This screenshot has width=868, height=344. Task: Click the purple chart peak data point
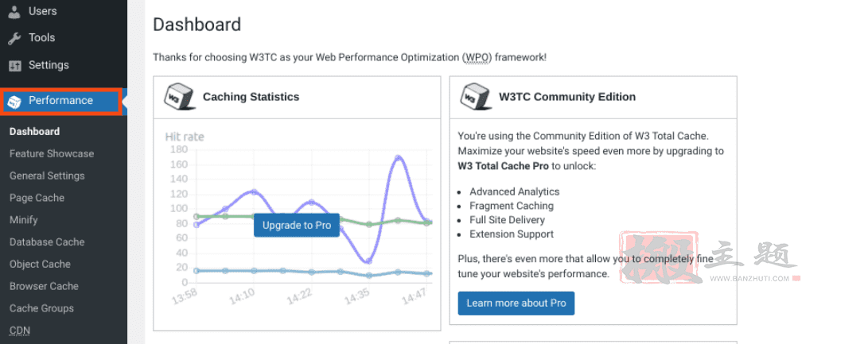(x=398, y=158)
